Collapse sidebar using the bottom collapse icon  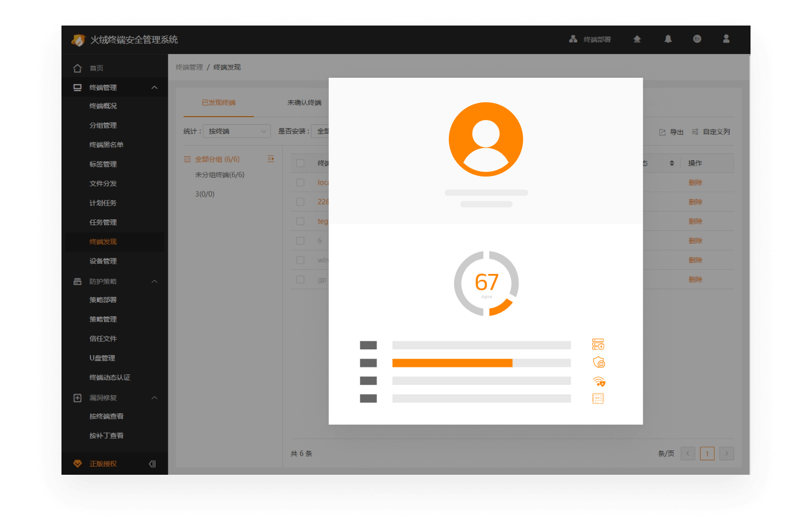pos(152,464)
